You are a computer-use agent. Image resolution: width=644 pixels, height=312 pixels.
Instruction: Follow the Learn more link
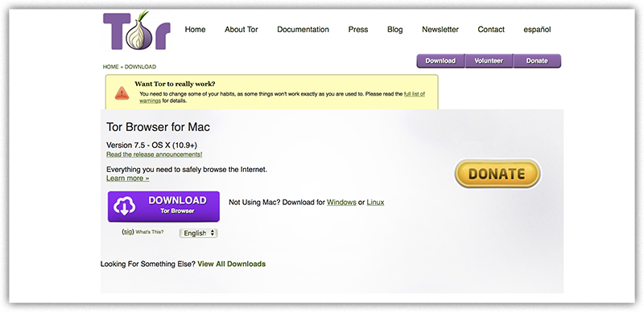(127, 179)
